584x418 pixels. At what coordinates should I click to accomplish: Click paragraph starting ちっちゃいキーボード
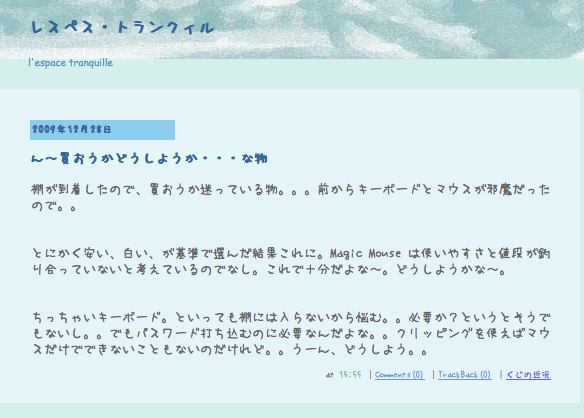(291, 334)
